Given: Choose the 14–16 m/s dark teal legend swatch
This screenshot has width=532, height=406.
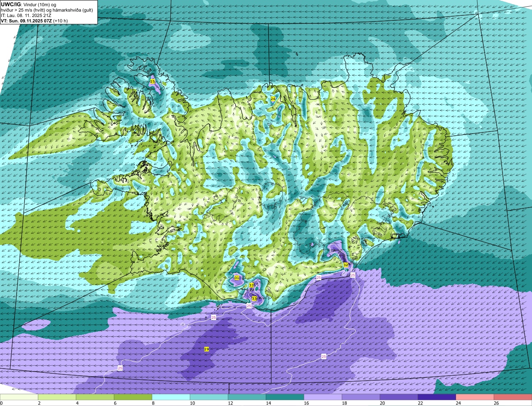Looking at the screenshot, I should pos(285,397).
